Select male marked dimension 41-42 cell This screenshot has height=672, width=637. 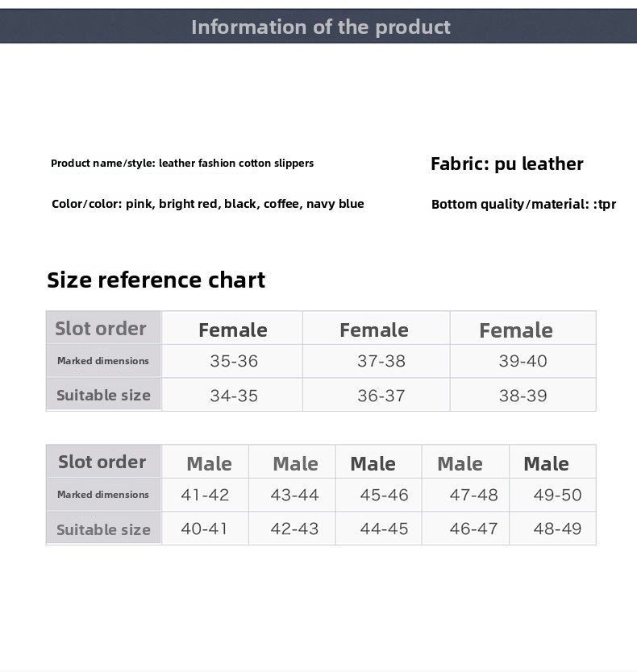(205, 495)
